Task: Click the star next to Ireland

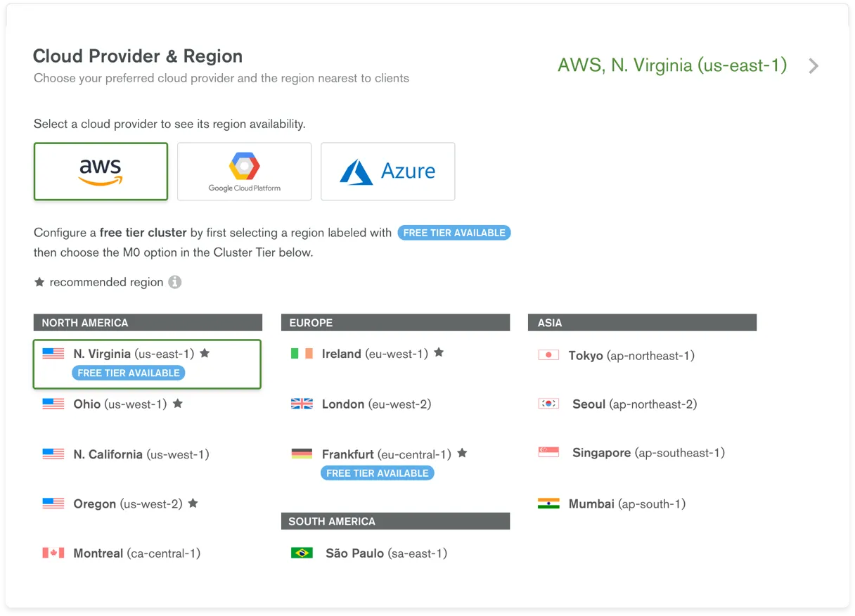Action: pyautogui.click(x=439, y=353)
